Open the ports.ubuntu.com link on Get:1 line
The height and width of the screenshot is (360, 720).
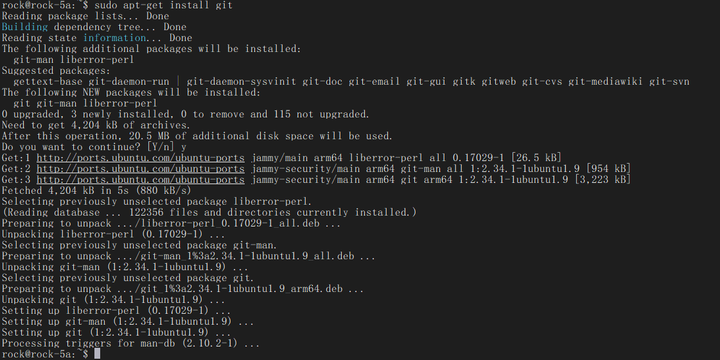[141, 158]
